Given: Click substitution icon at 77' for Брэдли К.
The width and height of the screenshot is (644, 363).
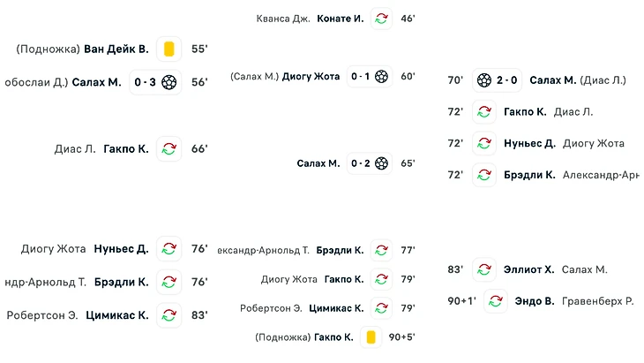Looking at the screenshot, I should click(381, 250).
